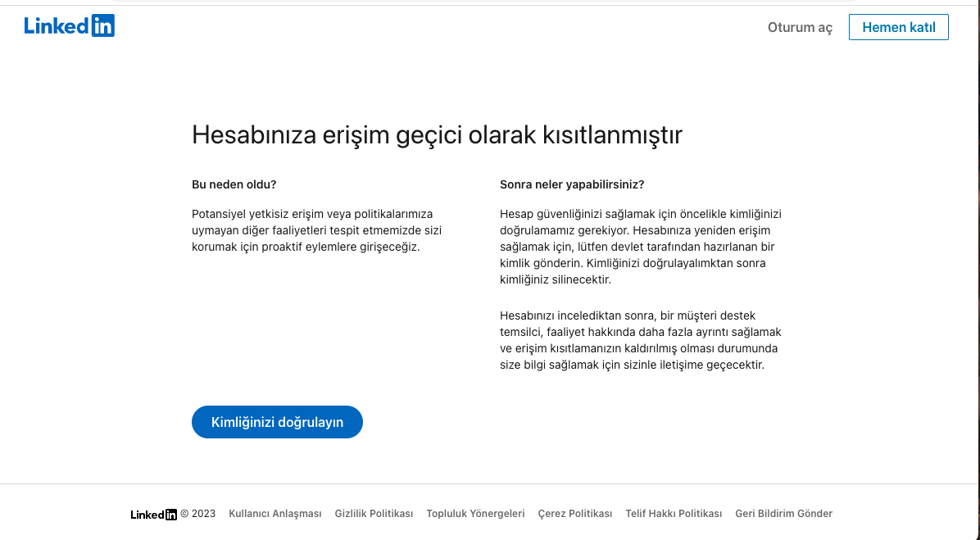Open Topluluk Yönergeleri footer link
The image size is (980, 540).
475,514
